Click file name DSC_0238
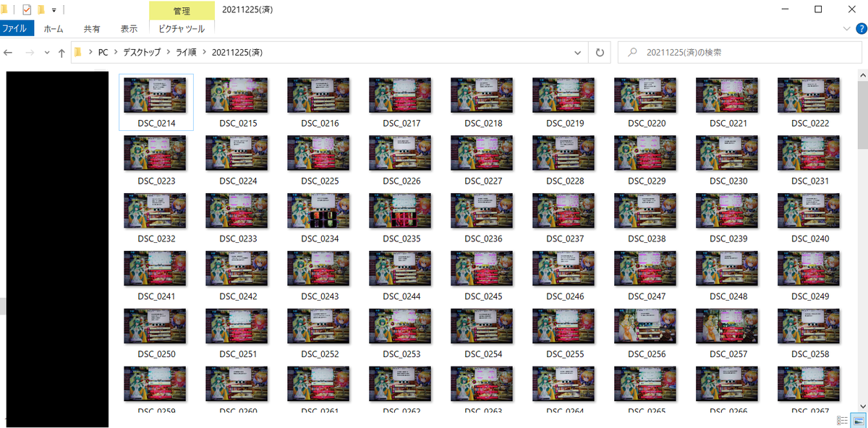The image size is (868, 428). (x=647, y=239)
